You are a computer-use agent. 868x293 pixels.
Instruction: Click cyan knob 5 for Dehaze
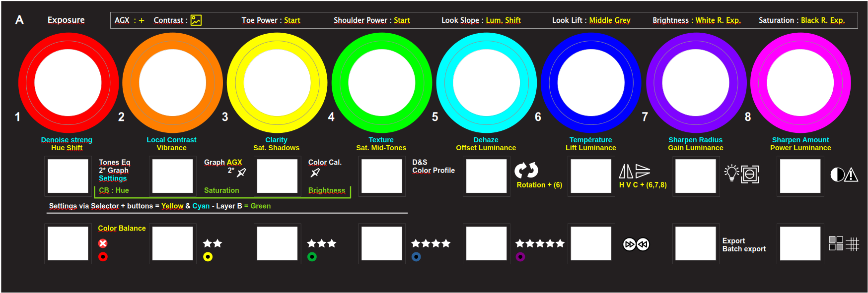(487, 83)
